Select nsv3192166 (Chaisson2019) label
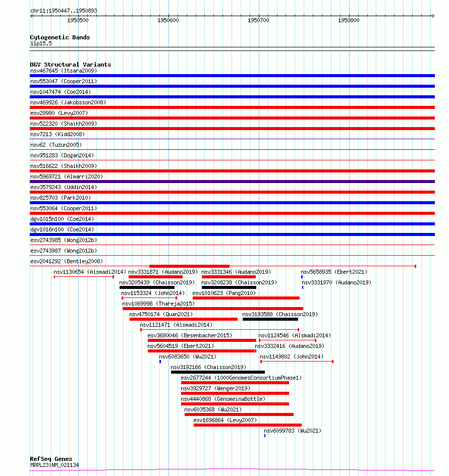 208,367
